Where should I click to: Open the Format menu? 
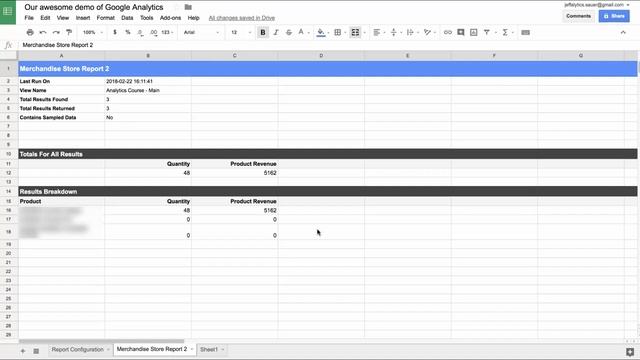[106, 18]
